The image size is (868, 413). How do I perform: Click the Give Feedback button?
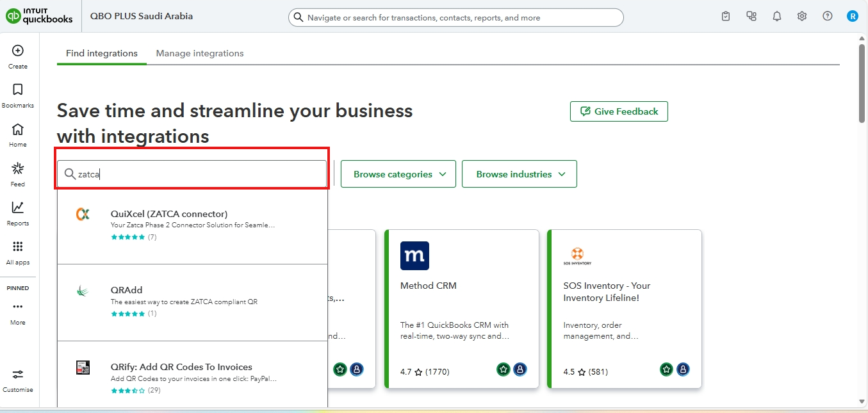[x=619, y=111]
